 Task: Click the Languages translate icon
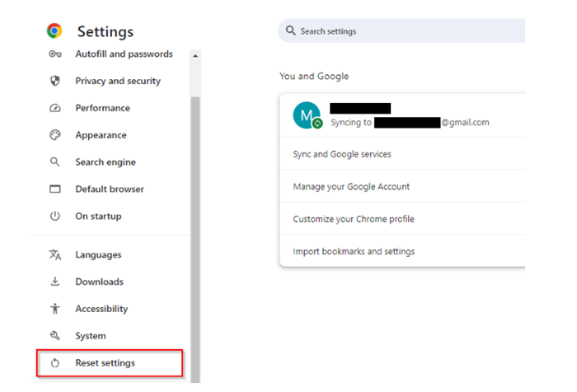coord(55,254)
